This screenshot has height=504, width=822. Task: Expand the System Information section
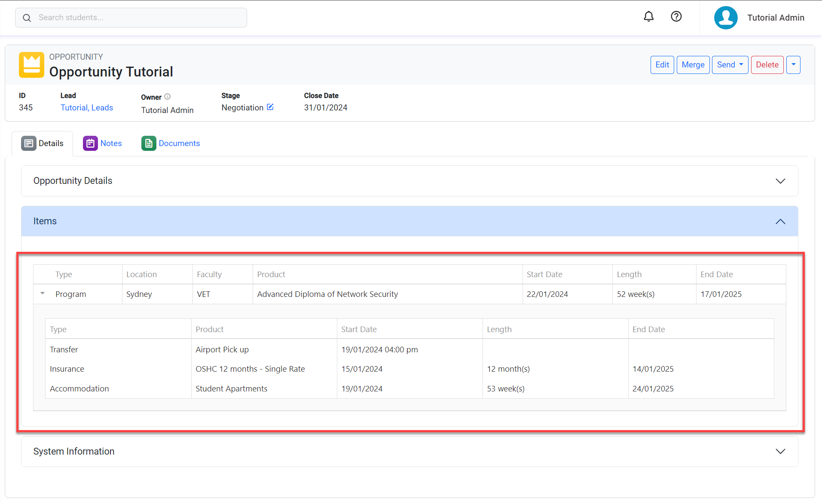(x=780, y=452)
